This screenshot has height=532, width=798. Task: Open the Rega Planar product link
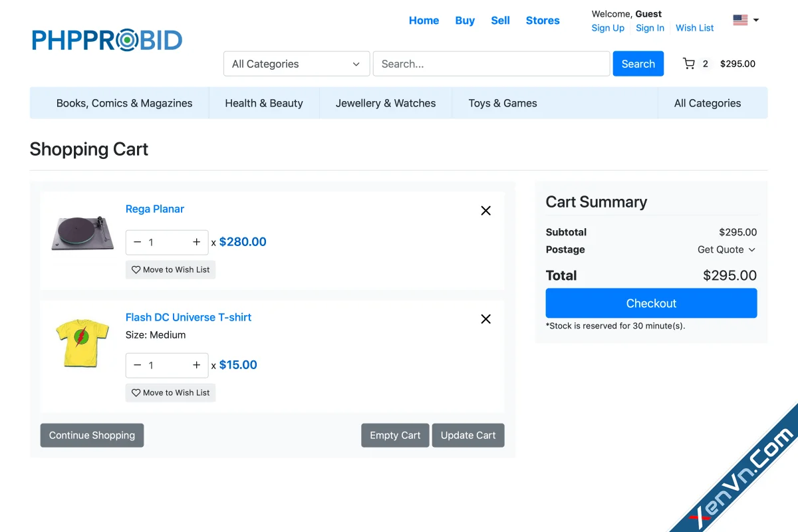tap(155, 209)
